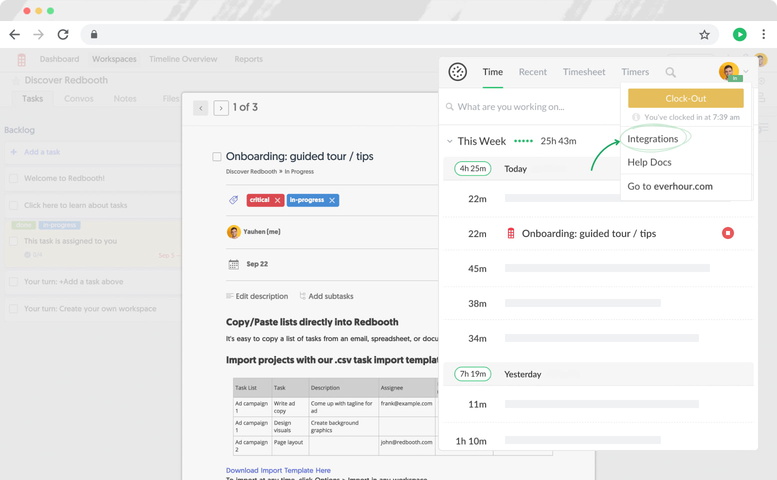Star the Discover Redbooth workspace
The image size is (777, 480).
(x=15, y=80)
